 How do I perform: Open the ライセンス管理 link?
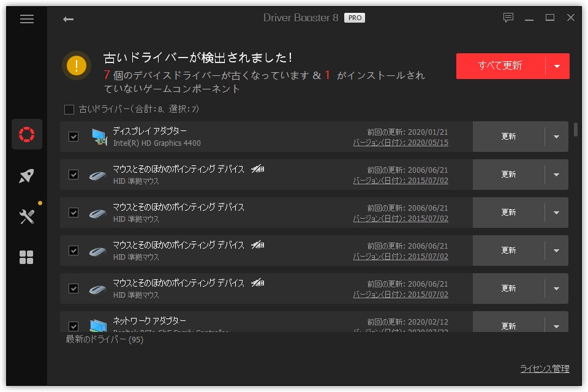pyautogui.click(x=545, y=369)
